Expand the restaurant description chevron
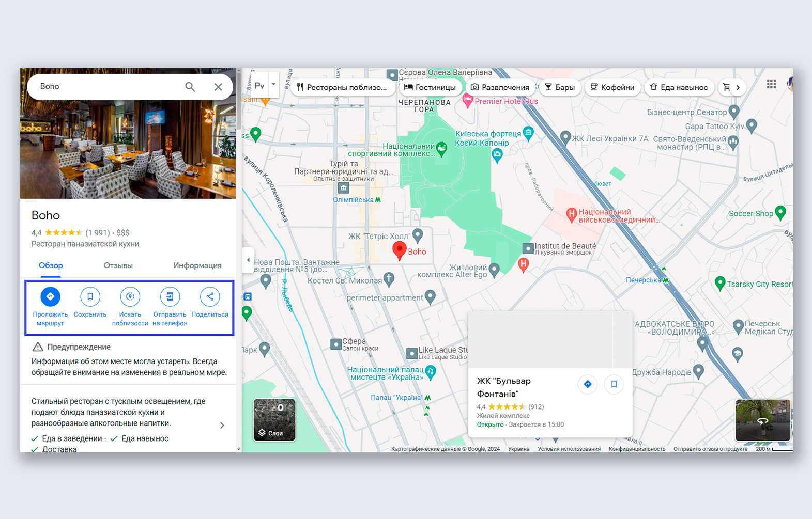812x519 pixels. tap(222, 426)
